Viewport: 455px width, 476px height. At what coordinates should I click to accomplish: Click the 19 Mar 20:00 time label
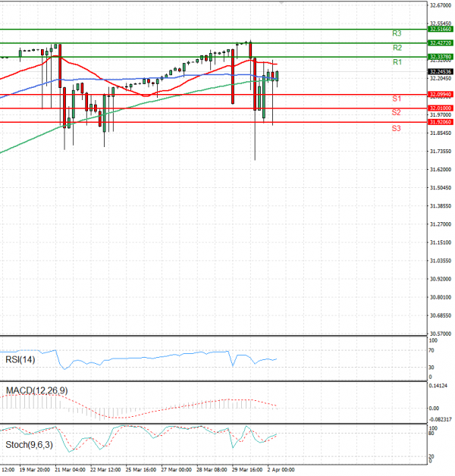[35, 470]
